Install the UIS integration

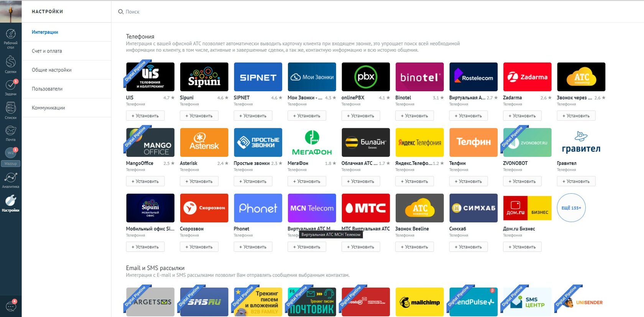point(145,116)
